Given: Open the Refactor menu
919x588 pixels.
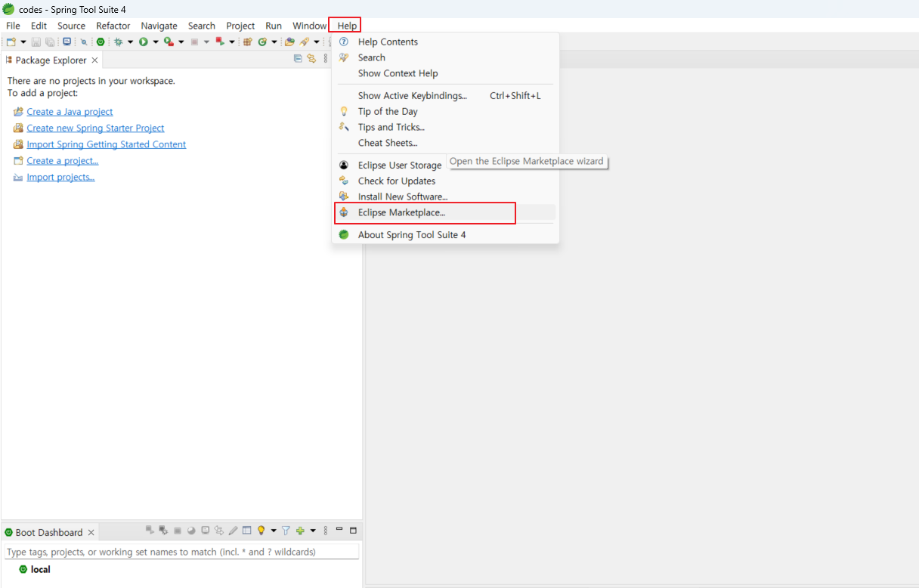Looking at the screenshot, I should click(113, 26).
